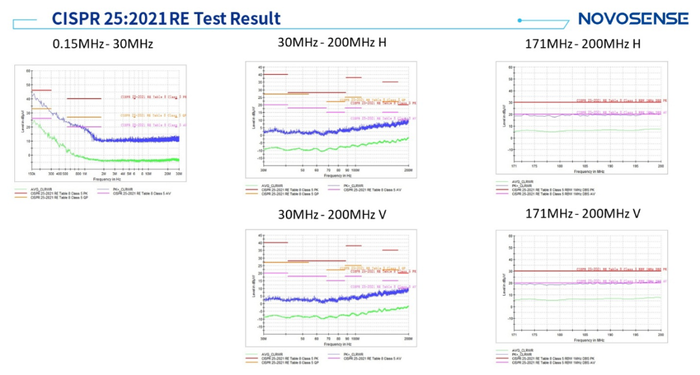Click the NOVOSENSE logo
The height and width of the screenshot is (375, 700).
coord(633,19)
